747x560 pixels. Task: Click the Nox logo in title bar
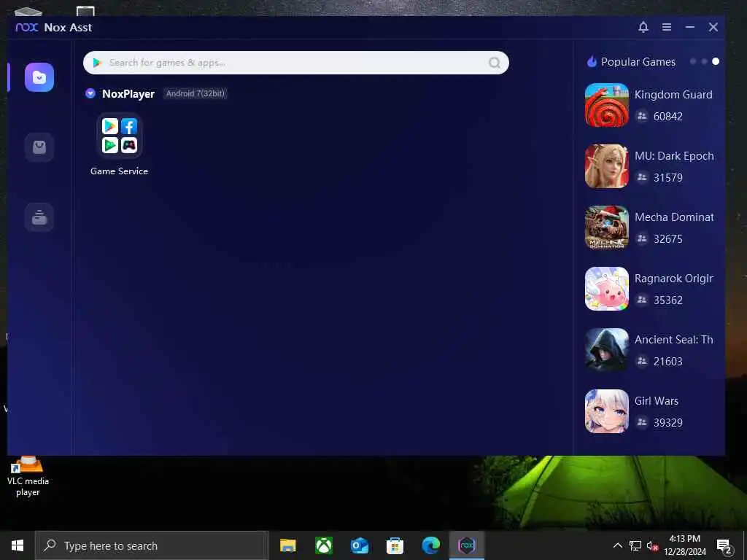(27, 28)
